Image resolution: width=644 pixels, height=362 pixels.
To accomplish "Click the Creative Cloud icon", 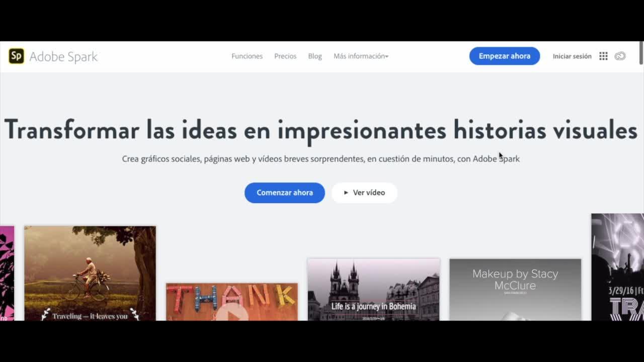I will pos(620,56).
